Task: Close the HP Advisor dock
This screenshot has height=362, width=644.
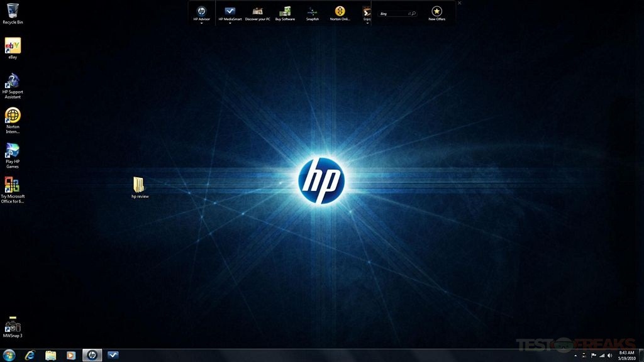Action: tap(459, 3)
